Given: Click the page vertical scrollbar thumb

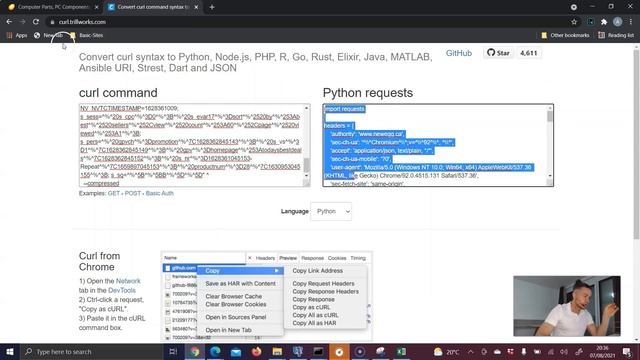Looking at the screenshot, I should (636, 145).
